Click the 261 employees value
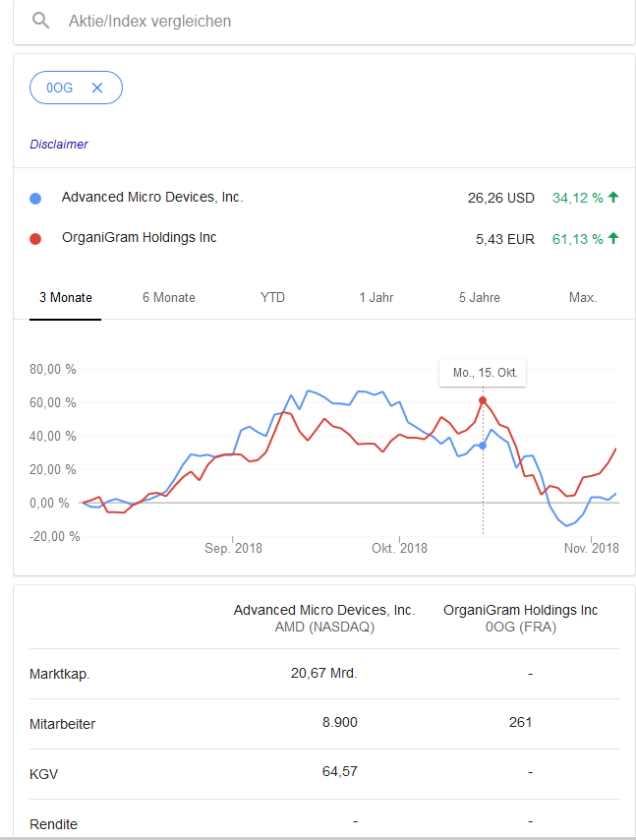This screenshot has width=636, height=840. (x=520, y=722)
